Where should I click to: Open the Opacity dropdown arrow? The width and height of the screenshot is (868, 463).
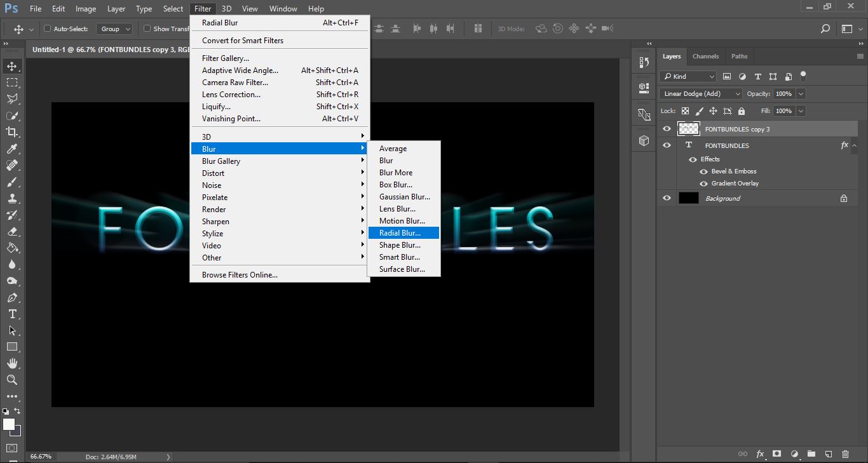pos(801,93)
